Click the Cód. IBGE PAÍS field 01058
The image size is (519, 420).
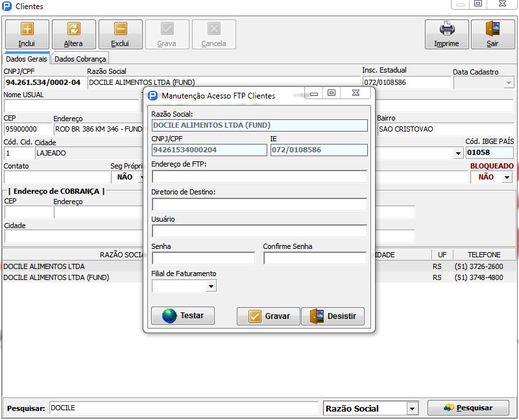(x=490, y=152)
